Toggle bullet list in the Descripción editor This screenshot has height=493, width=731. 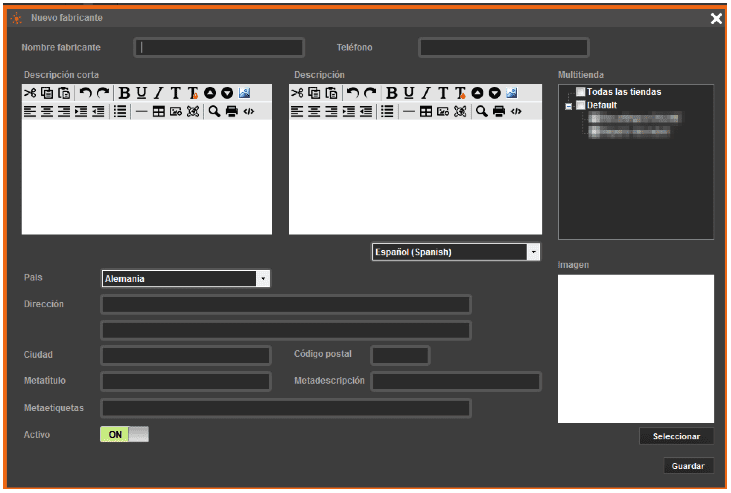point(387,111)
